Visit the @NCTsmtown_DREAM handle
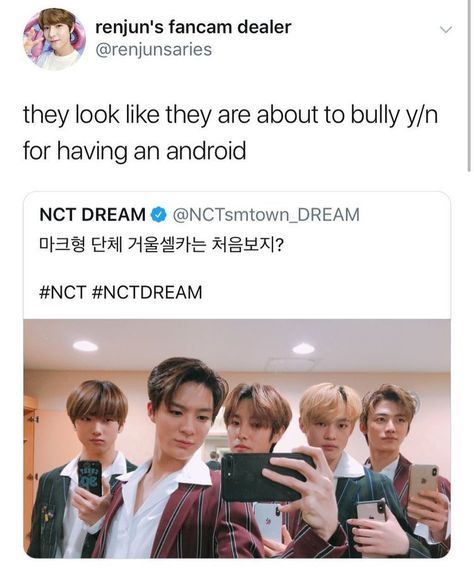The height and width of the screenshot is (587, 474). [x=266, y=215]
